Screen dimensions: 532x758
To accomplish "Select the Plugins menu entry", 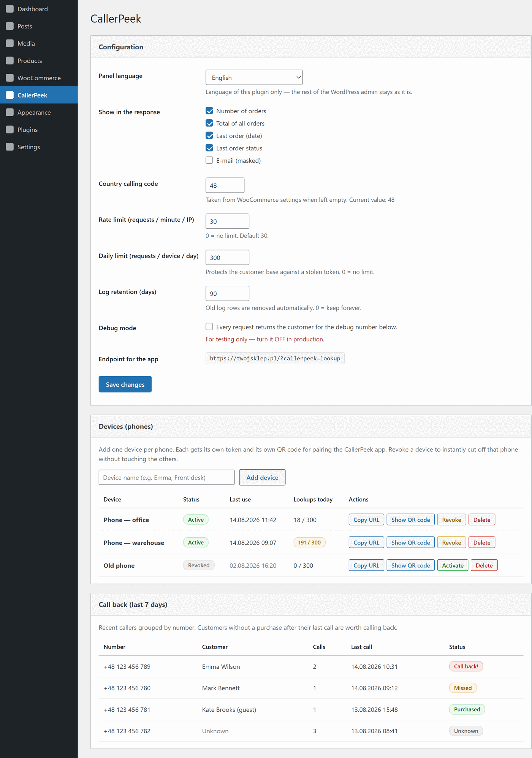I will [39, 130].
